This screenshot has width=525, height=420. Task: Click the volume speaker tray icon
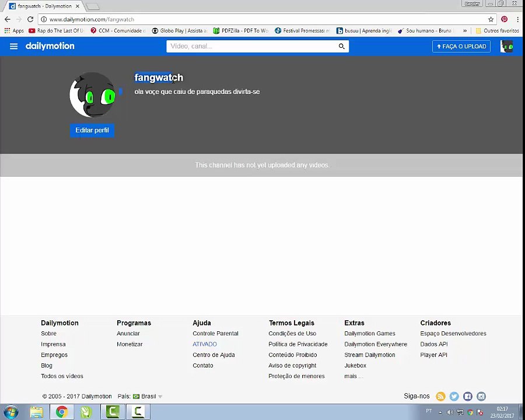pos(450,412)
